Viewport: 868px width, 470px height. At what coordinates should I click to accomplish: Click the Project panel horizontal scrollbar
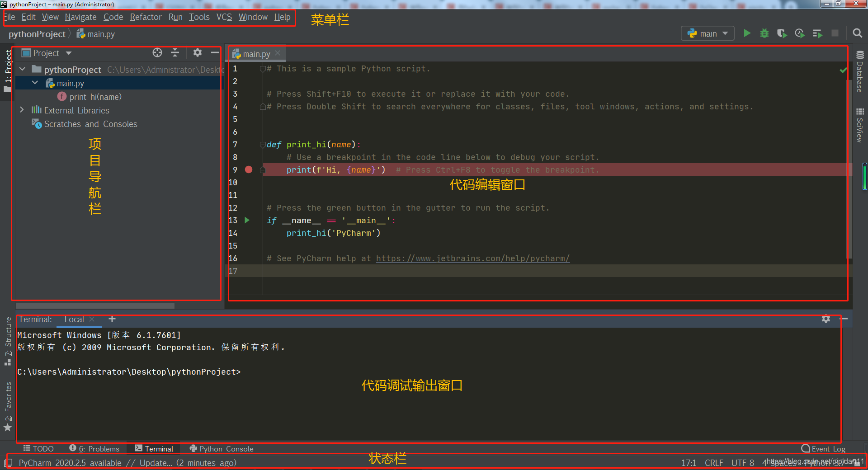point(95,306)
